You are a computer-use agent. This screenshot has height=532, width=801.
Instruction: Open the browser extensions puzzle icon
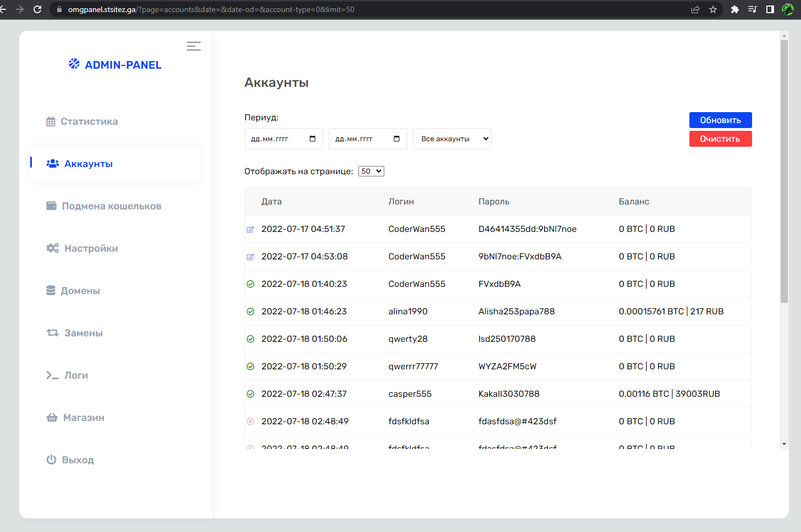tap(734, 9)
